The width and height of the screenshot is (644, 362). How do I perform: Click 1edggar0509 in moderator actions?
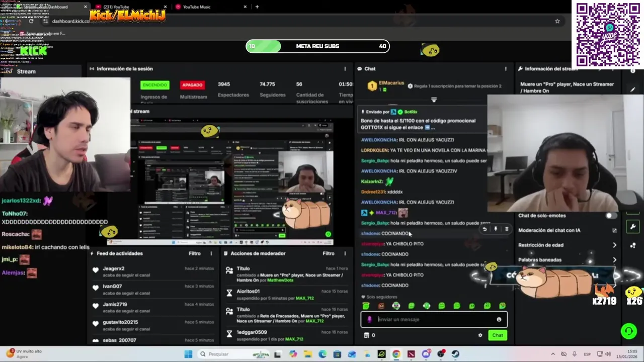252,332
